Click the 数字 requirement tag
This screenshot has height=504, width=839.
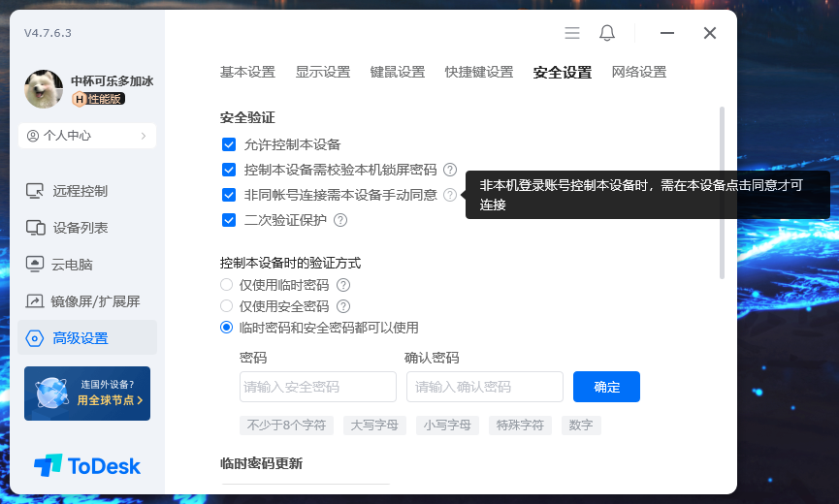[x=581, y=425]
